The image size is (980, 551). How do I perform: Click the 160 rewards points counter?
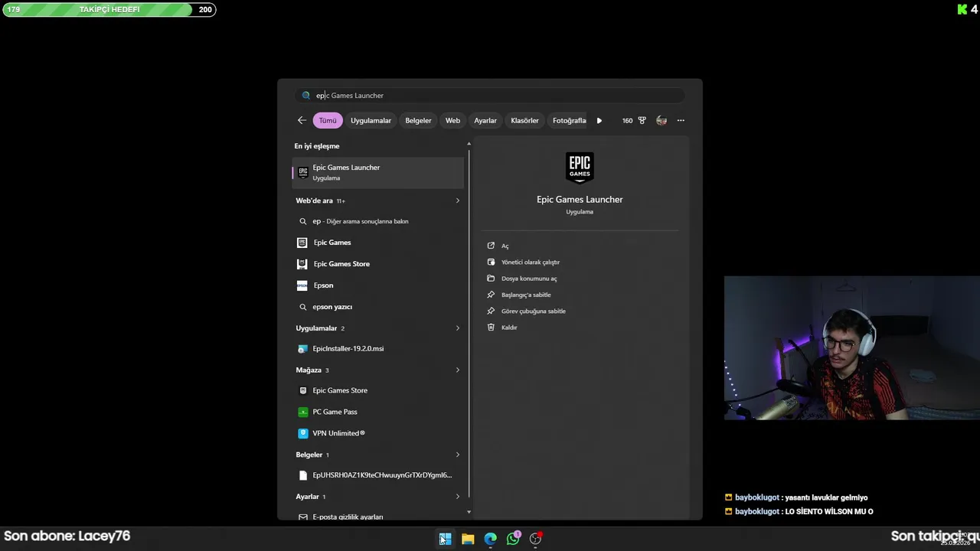(x=627, y=120)
